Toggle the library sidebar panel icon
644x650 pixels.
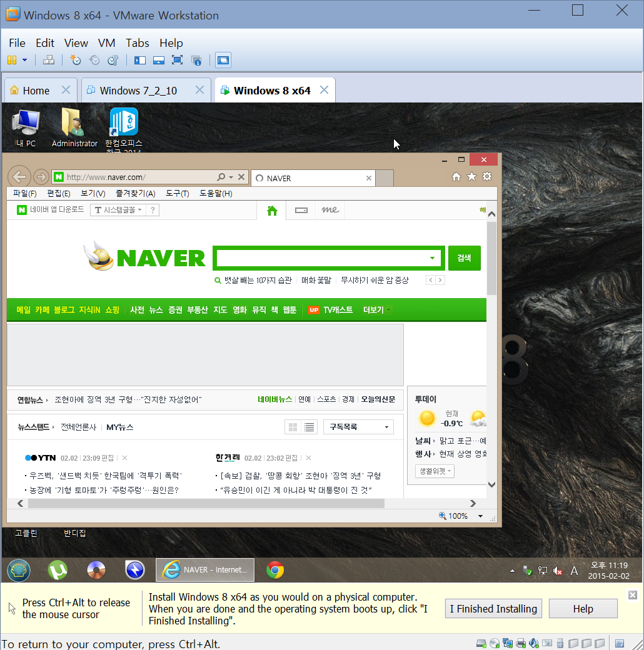(140, 60)
